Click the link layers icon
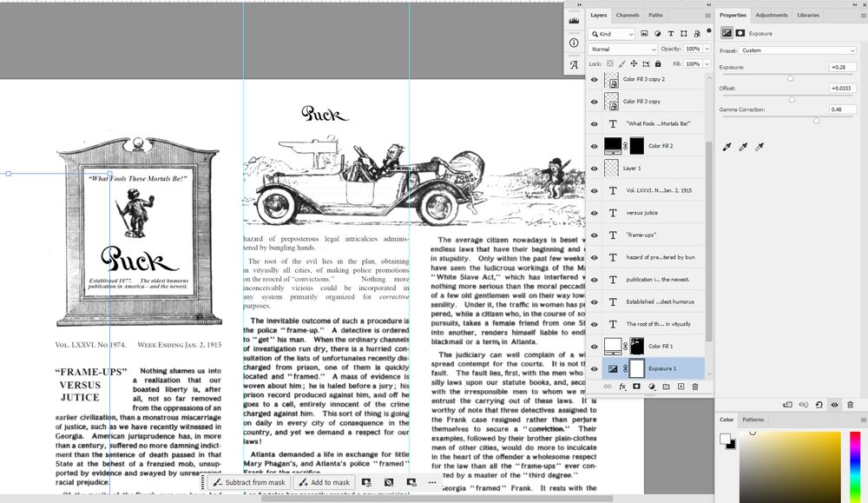This screenshot has width=868, height=503. tap(608, 387)
